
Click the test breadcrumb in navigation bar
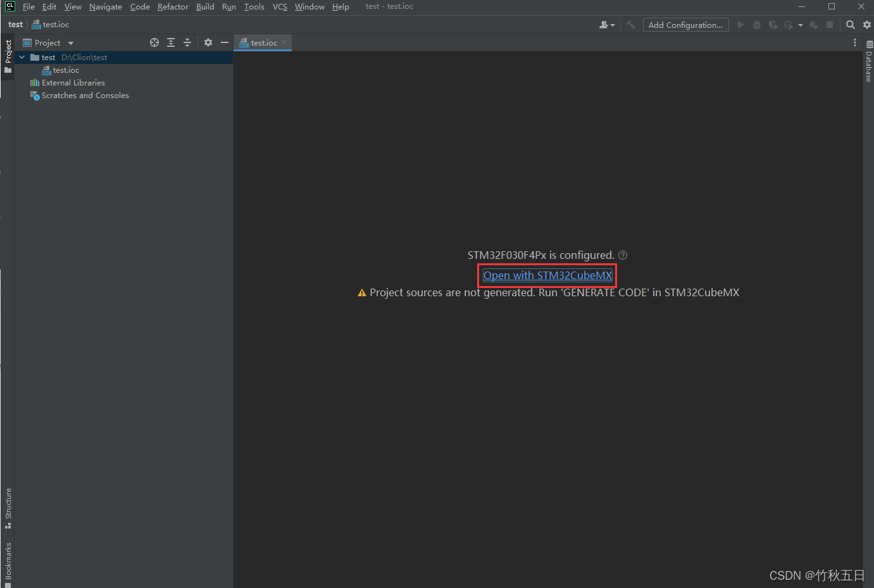click(15, 25)
